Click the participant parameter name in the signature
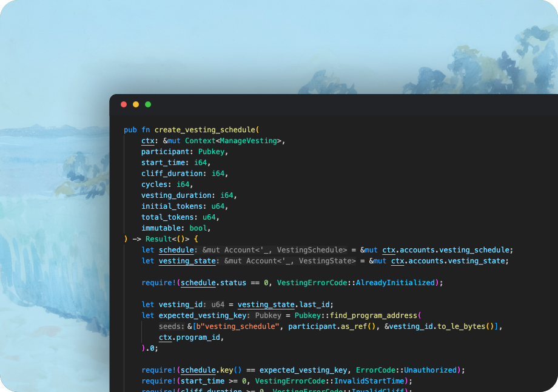Image resolution: width=558 pixels, height=392 pixels. tap(165, 152)
